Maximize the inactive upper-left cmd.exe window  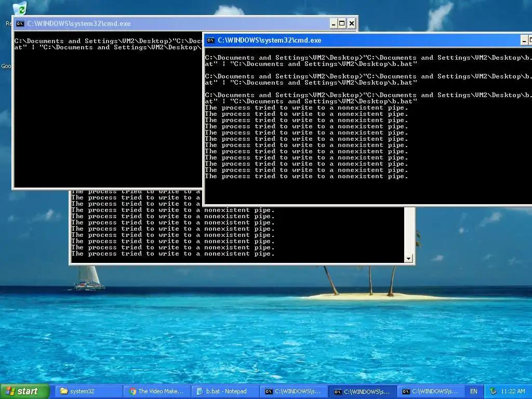coord(342,23)
